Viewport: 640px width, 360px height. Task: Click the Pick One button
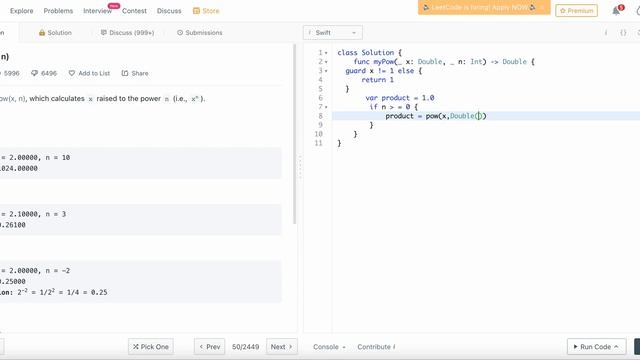(151, 347)
